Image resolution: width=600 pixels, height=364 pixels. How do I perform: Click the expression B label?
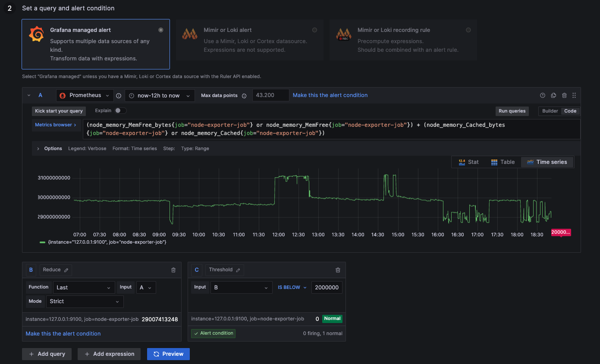pyautogui.click(x=31, y=270)
